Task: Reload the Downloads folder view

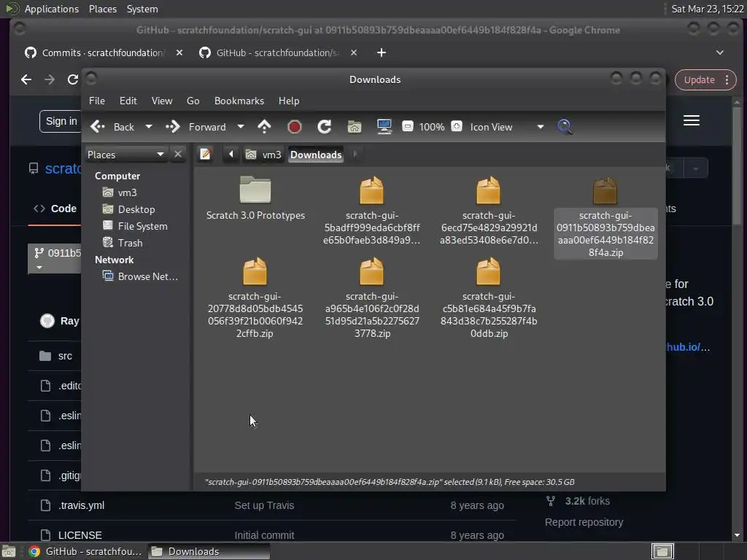Action: [x=325, y=127]
